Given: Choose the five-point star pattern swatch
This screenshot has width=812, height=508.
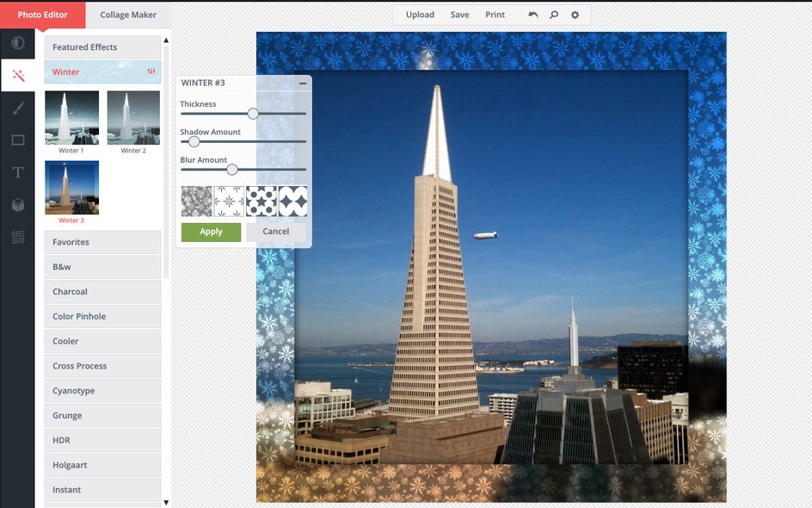Looking at the screenshot, I should pos(261,201).
